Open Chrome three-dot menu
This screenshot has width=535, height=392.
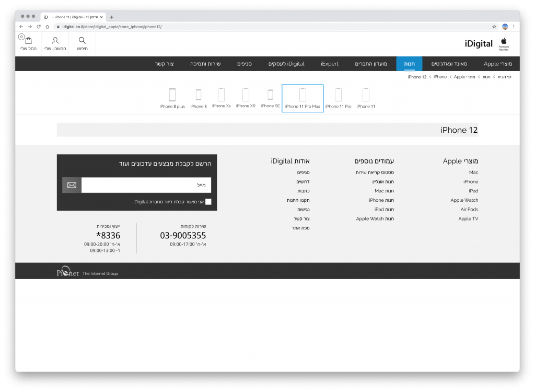514,27
